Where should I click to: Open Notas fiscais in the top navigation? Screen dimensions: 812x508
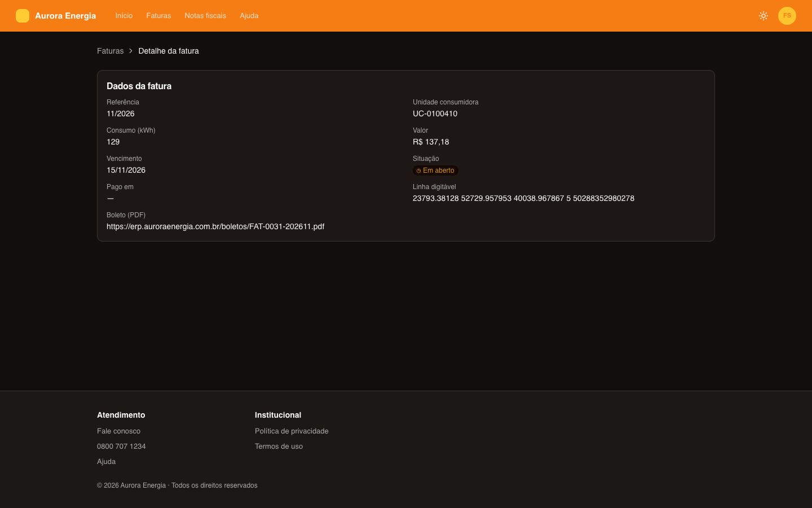(205, 16)
